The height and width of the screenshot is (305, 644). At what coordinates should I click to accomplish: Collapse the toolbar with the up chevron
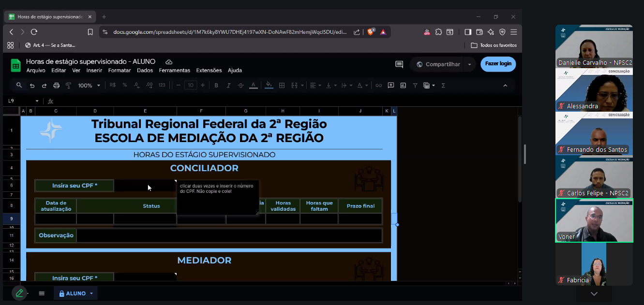coord(505,85)
